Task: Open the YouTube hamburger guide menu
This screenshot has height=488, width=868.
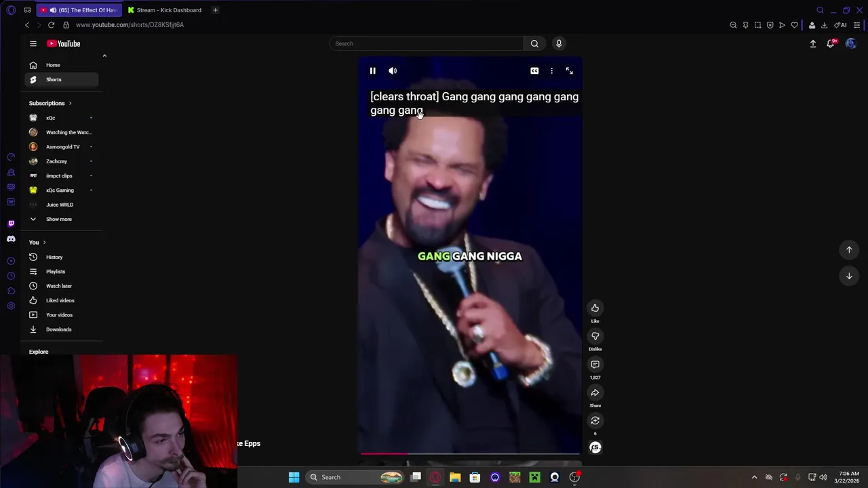Action: [33, 43]
